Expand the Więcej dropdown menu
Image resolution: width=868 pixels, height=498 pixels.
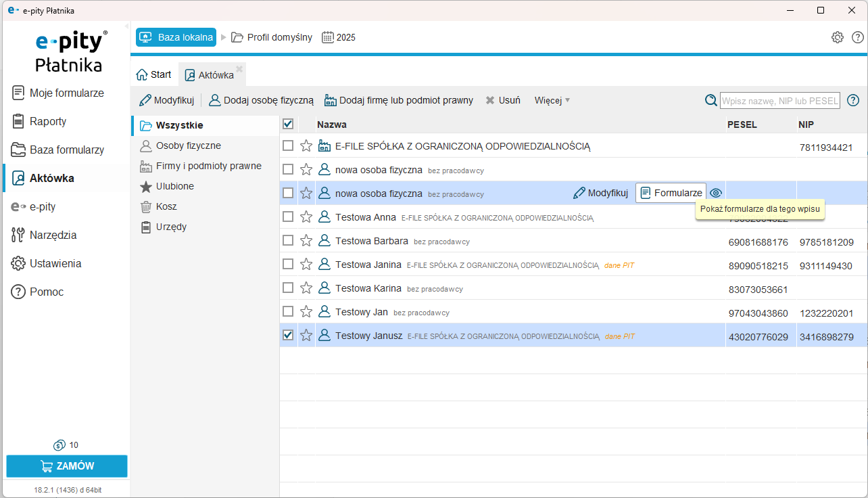tap(552, 100)
